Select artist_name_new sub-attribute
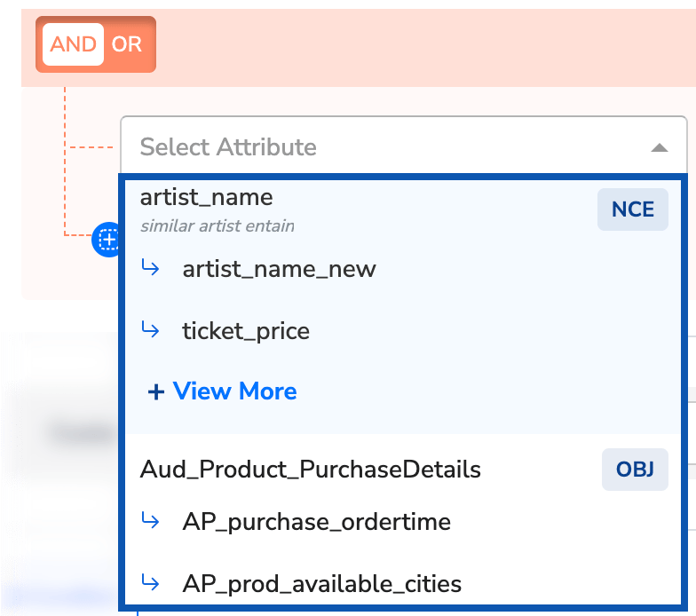 tap(279, 269)
